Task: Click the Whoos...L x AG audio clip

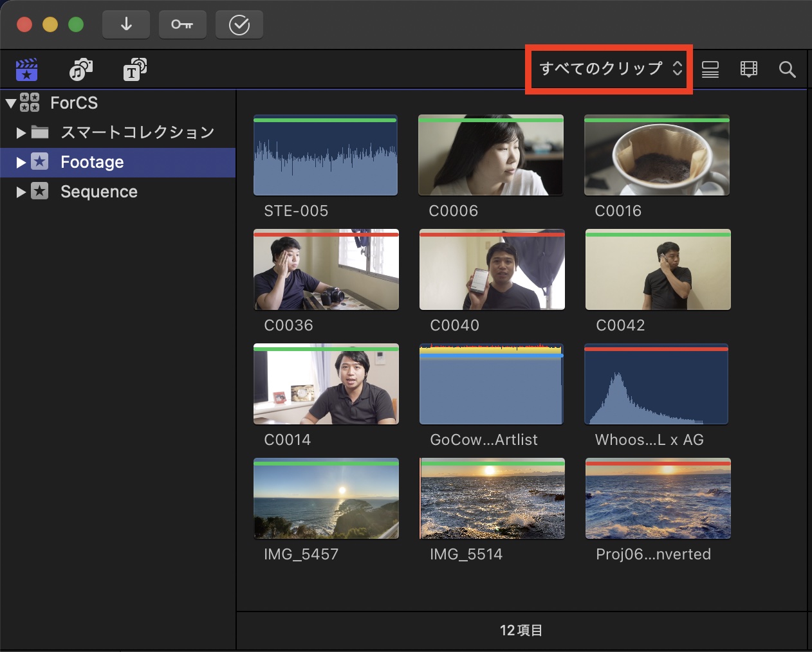Action: pyautogui.click(x=656, y=385)
